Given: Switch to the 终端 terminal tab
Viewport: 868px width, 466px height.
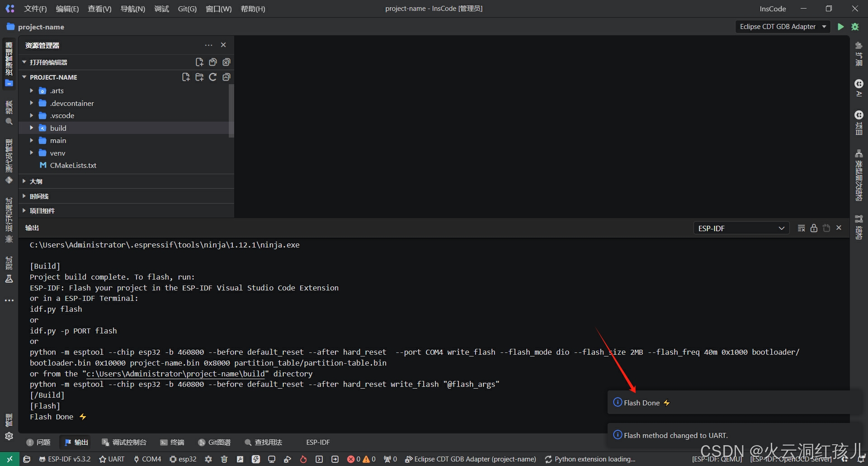Looking at the screenshot, I should point(172,442).
